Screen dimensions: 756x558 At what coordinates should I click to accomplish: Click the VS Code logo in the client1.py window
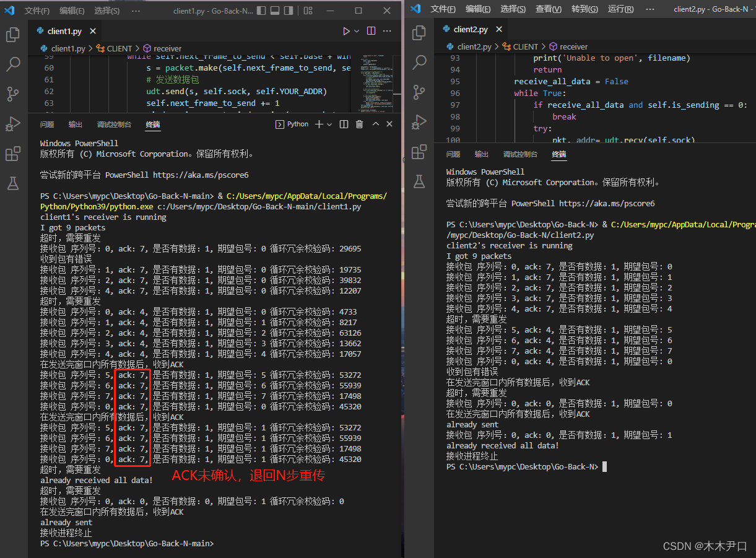pos(10,11)
